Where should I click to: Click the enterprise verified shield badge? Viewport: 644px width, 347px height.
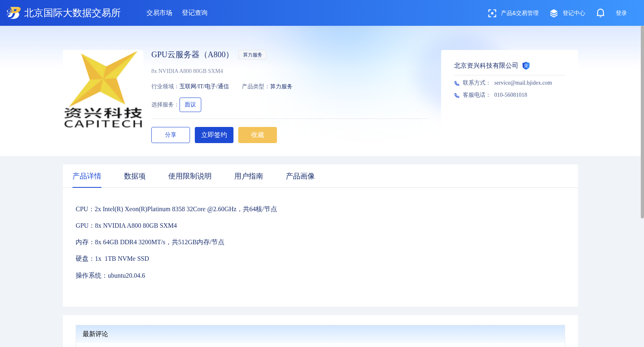pos(526,66)
